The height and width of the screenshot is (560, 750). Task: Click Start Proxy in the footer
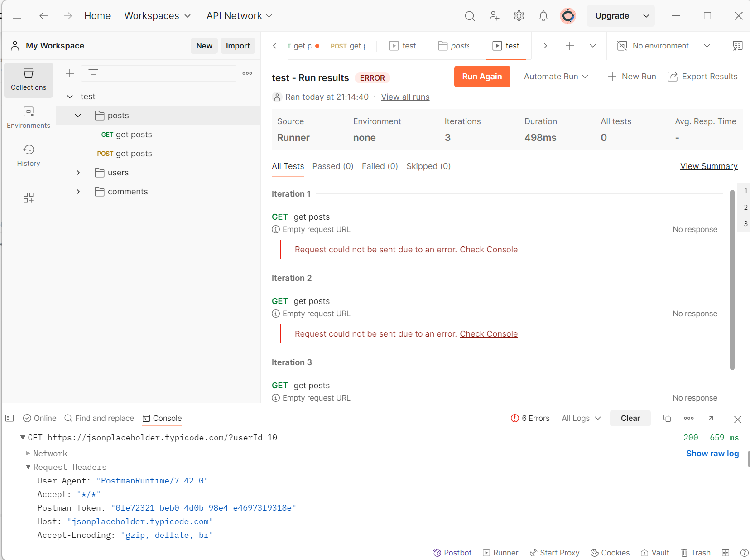pos(555,553)
